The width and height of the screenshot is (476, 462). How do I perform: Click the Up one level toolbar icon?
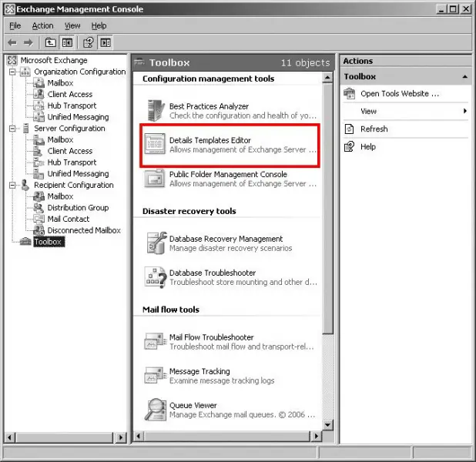[x=50, y=42]
